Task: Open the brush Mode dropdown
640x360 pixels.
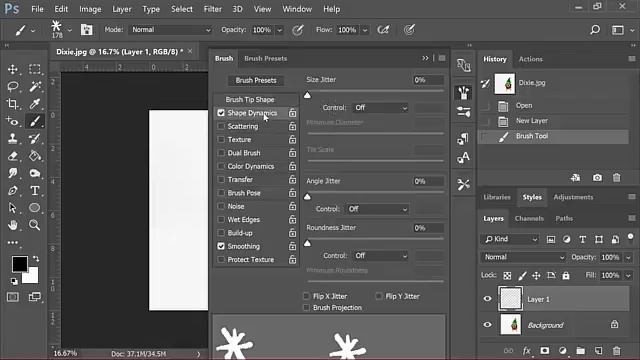Action: (x=171, y=30)
